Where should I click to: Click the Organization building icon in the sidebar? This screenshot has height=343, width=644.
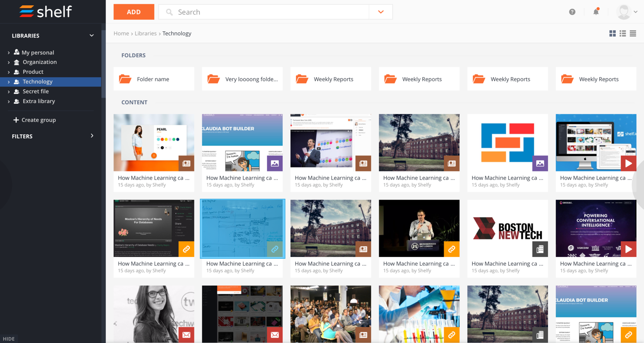pos(17,62)
